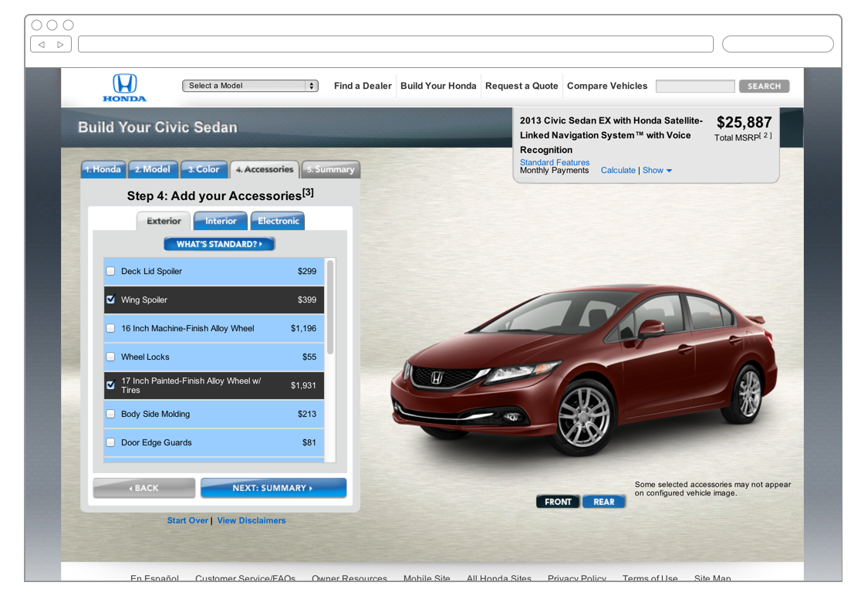Click Find a Dealer

pos(363,86)
